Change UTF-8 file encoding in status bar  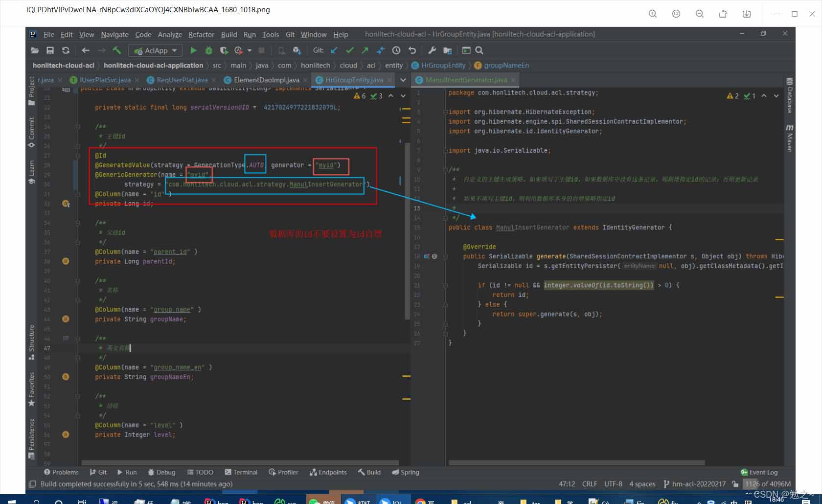(613, 484)
